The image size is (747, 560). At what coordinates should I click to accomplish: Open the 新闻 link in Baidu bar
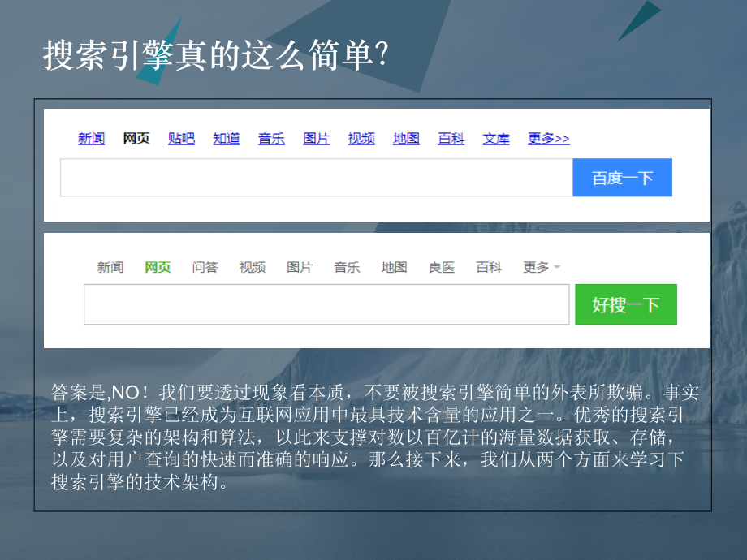coord(91,139)
